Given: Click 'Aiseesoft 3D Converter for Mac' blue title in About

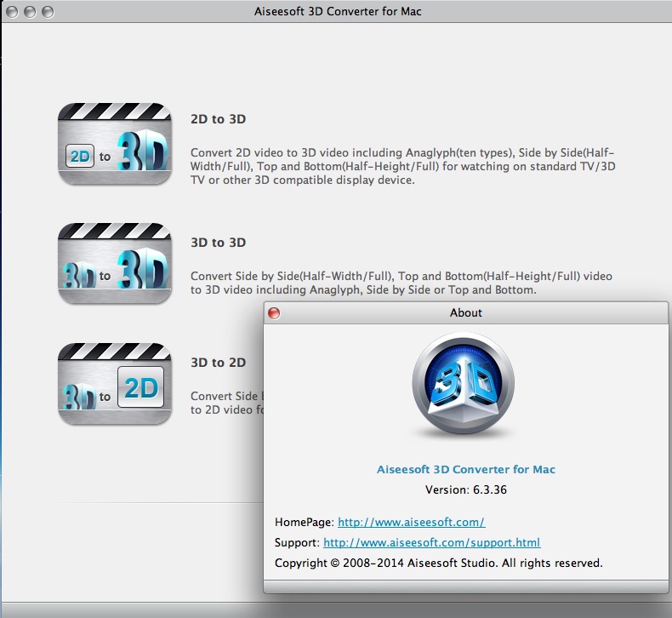Looking at the screenshot, I should [x=466, y=469].
